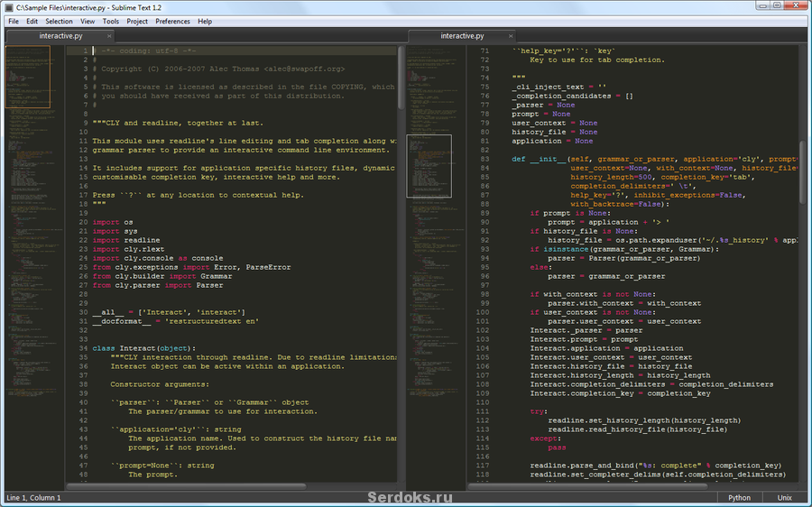Screen dimensions: 812x507
Task: Click the right pane minimap viewport box
Action: point(429,166)
